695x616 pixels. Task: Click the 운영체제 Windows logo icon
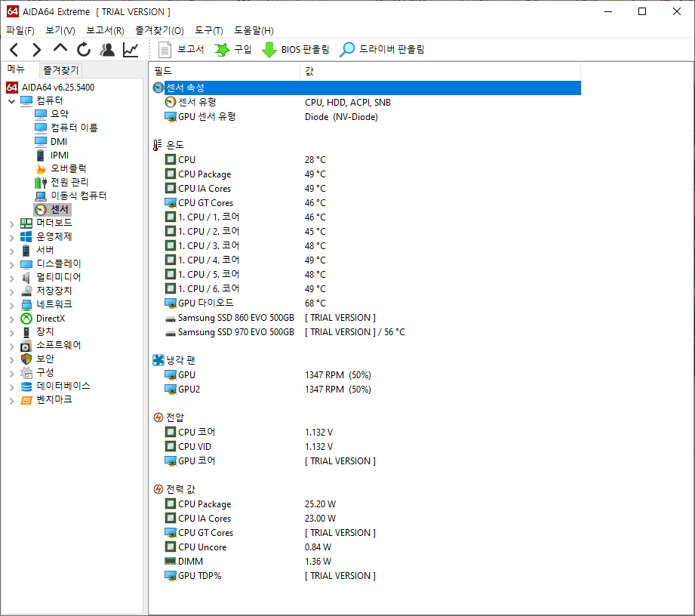(x=26, y=237)
